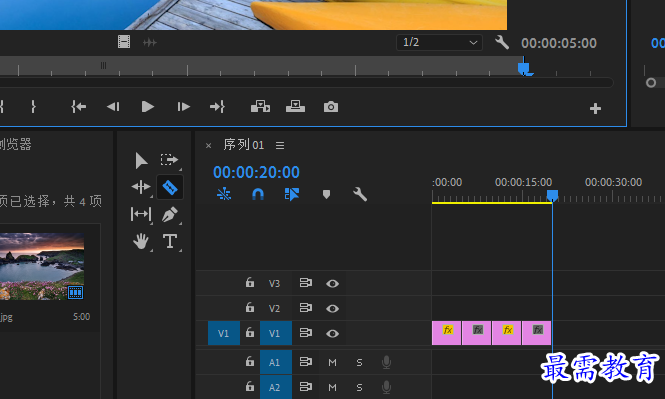The width and height of the screenshot is (665, 399).
Task: Select the Hand tool
Action: [141, 241]
